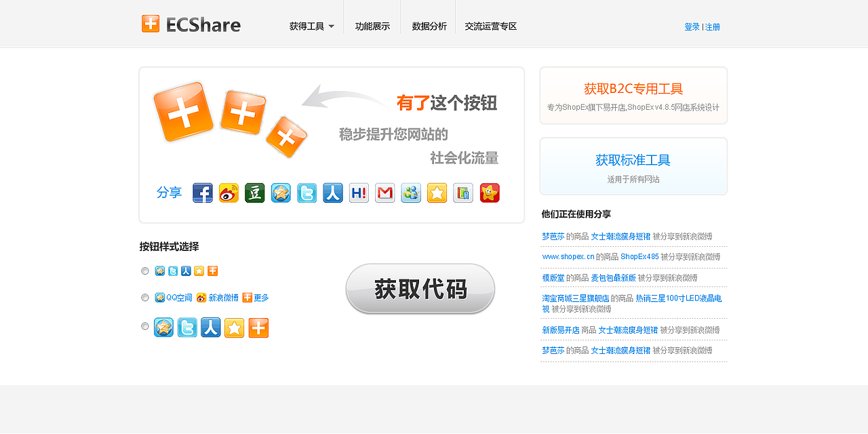Click the 适用于所有网站 subtitle text

click(633, 180)
